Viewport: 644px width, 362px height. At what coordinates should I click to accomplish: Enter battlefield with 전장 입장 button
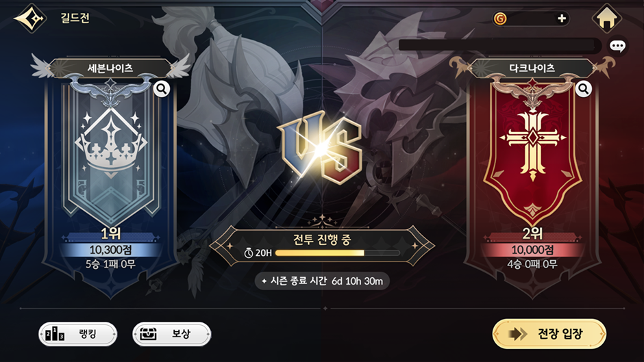tap(549, 334)
